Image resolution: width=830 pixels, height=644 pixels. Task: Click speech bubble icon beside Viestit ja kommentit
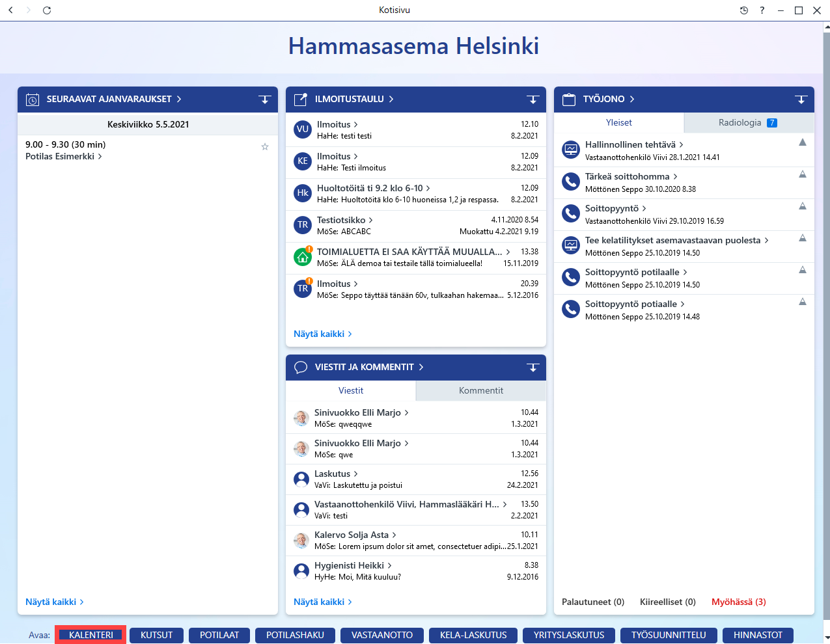[x=301, y=368]
